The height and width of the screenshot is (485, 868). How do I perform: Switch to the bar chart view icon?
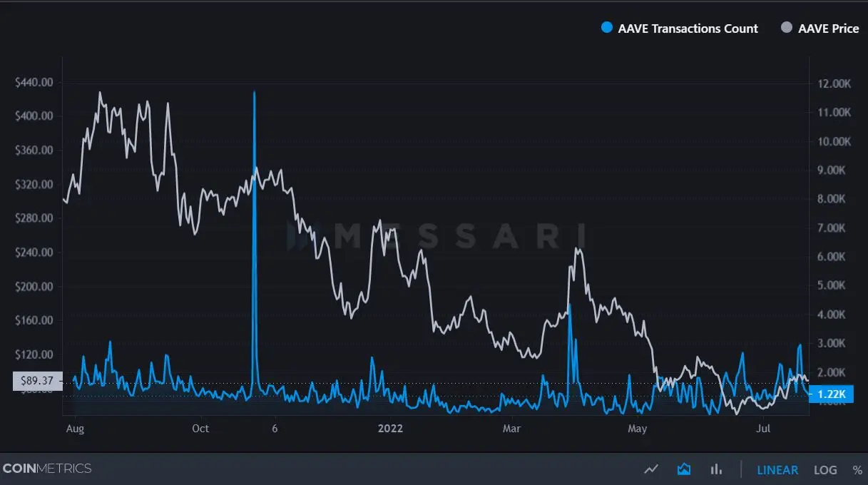click(x=716, y=469)
